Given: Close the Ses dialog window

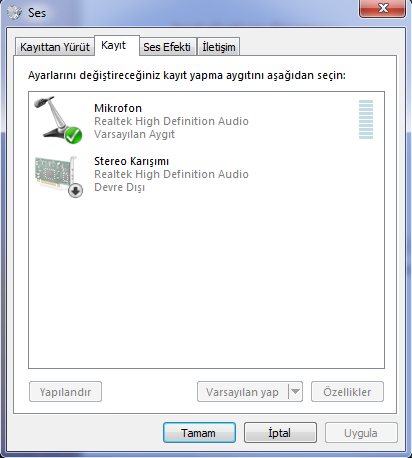Looking at the screenshot, I should pos(382,8).
